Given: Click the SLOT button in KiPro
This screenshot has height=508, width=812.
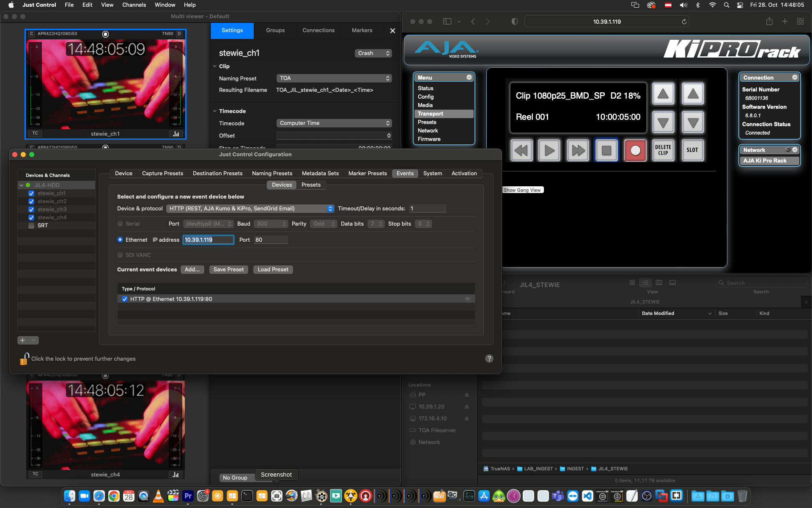Looking at the screenshot, I should [x=692, y=150].
